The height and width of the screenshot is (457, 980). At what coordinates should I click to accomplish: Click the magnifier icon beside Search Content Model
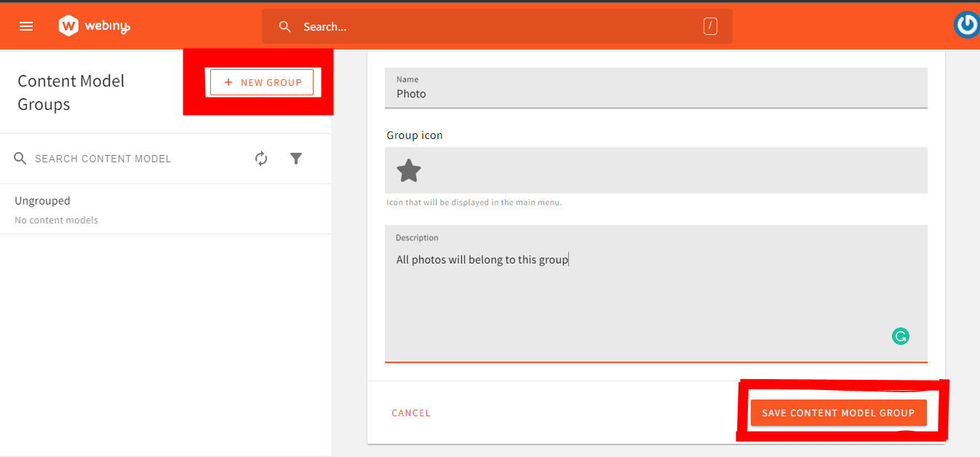pos(20,159)
